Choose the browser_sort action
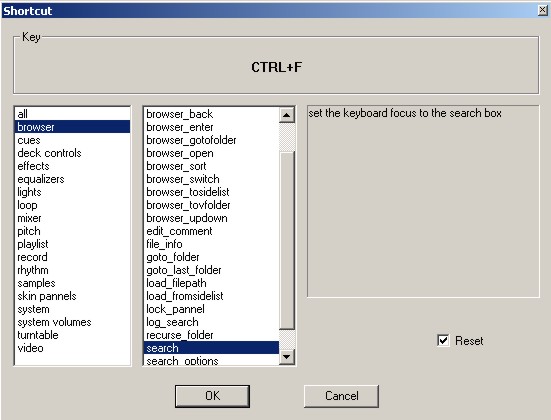The height and width of the screenshot is (420, 551). [x=212, y=166]
